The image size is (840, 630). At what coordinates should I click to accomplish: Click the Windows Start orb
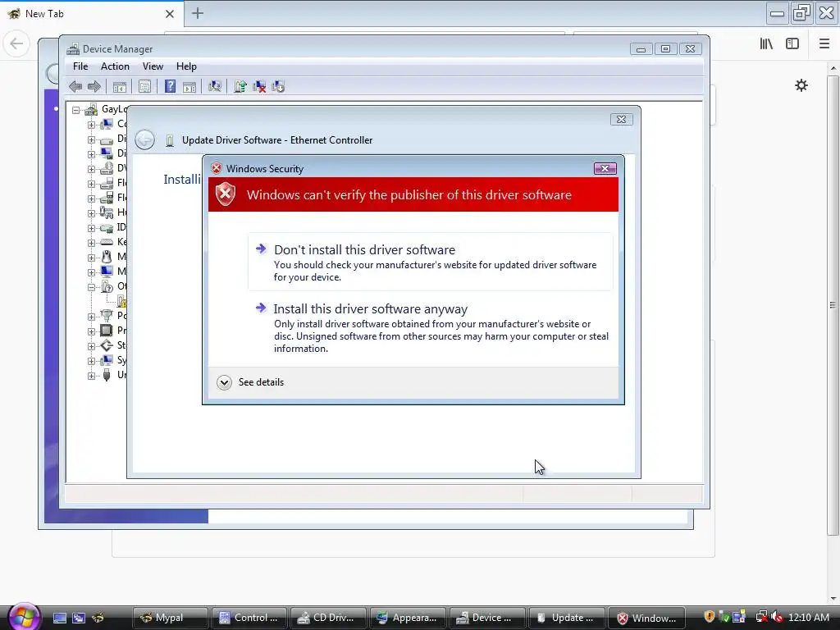tap(24, 617)
